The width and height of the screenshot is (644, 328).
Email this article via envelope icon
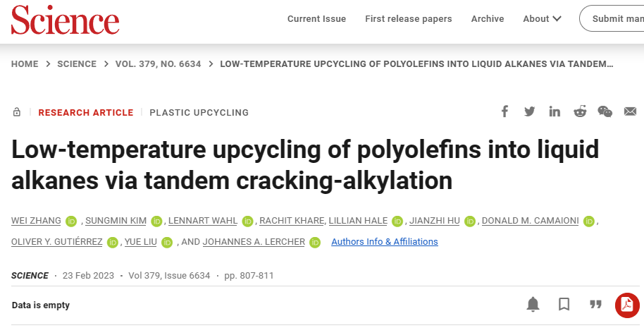pos(630,111)
